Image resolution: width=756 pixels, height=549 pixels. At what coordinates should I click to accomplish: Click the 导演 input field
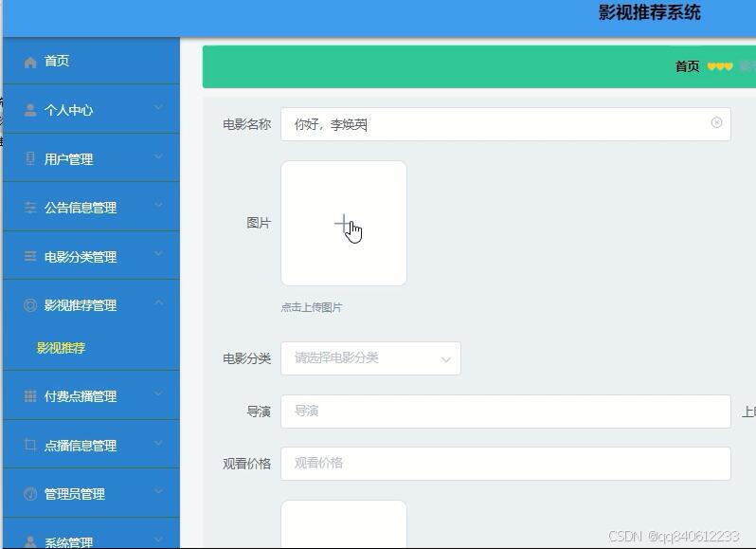pyautogui.click(x=506, y=412)
